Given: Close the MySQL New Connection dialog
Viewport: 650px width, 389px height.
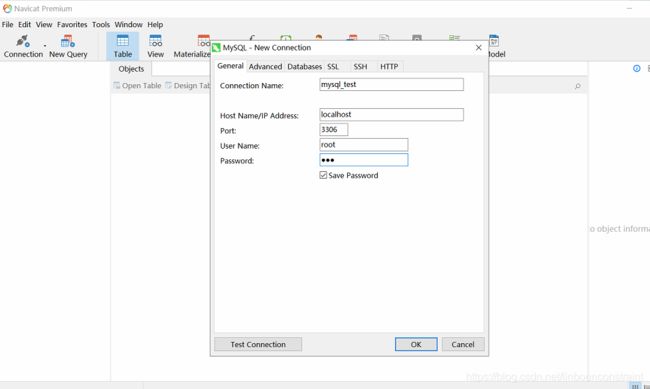Looking at the screenshot, I should click(478, 48).
